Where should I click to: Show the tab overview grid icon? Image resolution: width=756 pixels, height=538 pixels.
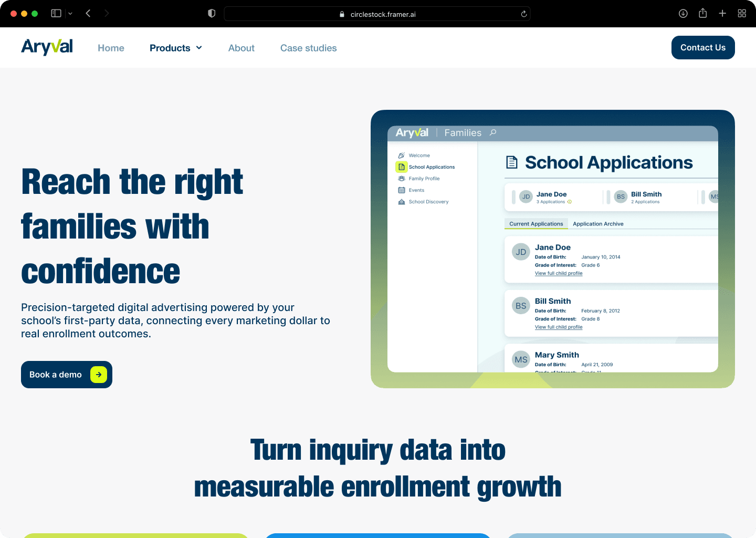(742, 13)
